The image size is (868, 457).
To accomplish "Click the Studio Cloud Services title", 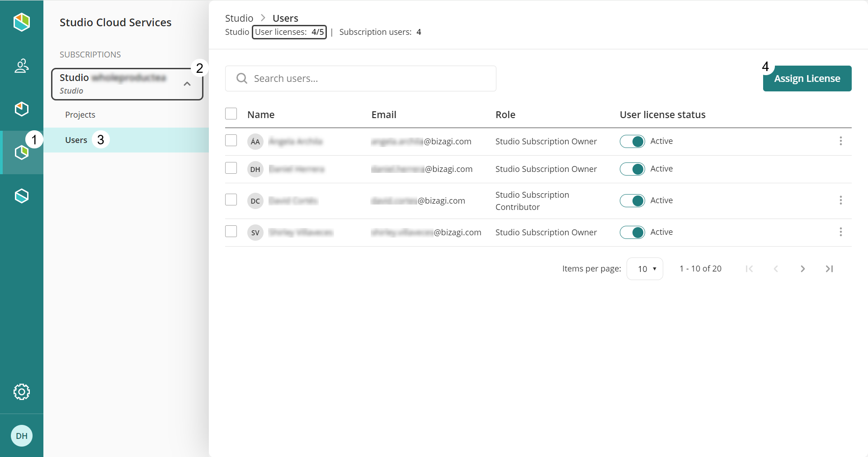I will (x=115, y=22).
